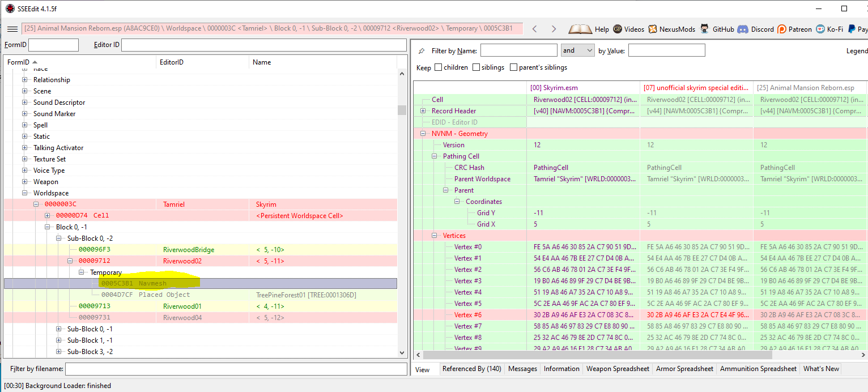Click the Filter by filename input field
868x392 pixels.
[236, 369]
